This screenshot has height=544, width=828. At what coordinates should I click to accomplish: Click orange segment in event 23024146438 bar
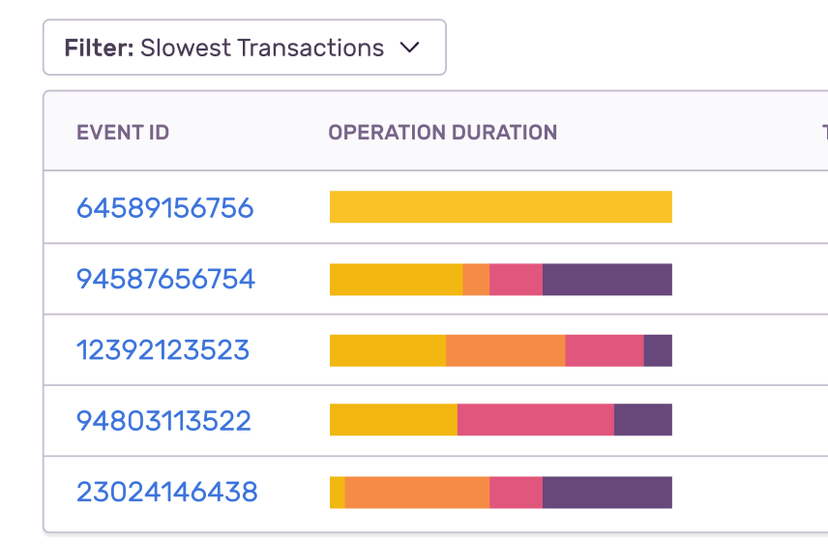tap(417, 492)
